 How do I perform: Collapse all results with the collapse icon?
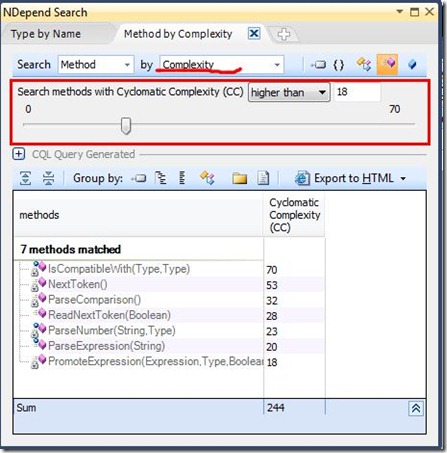48,178
